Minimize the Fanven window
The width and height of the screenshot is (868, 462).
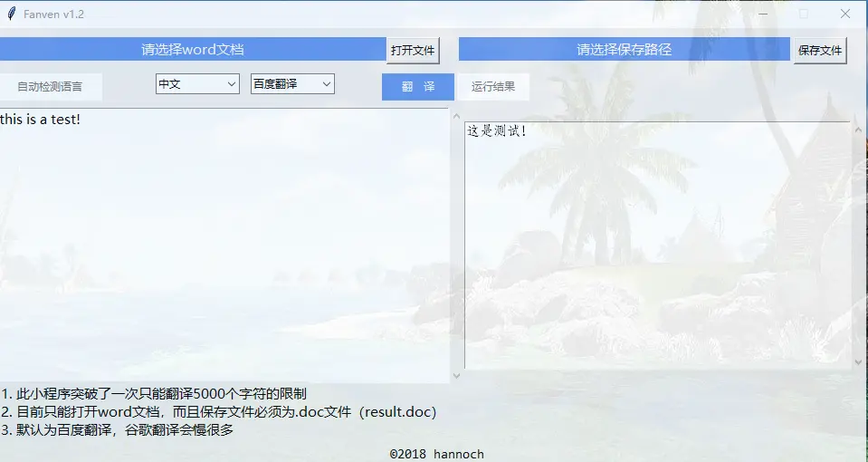pos(763,14)
